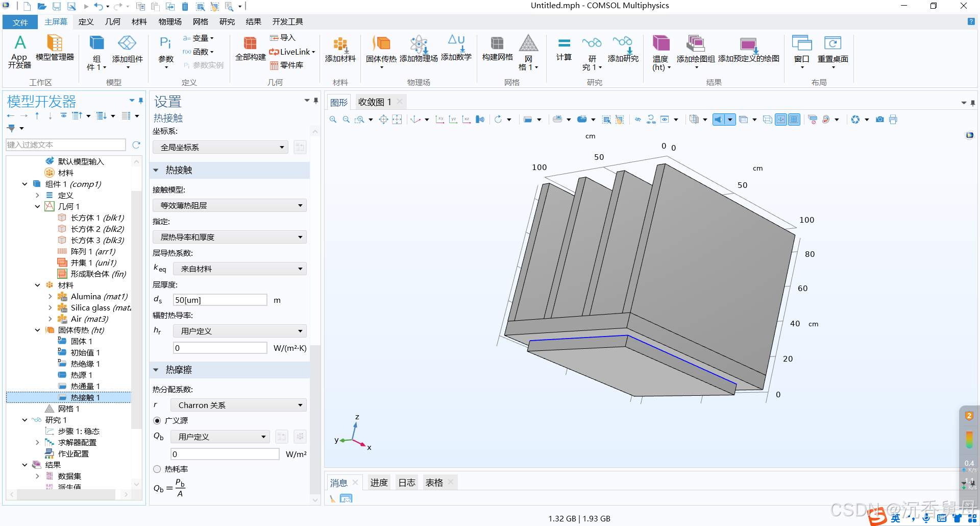Collapse the 热接触 section
Image resolution: width=980 pixels, height=526 pixels.
[x=156, y=170]
